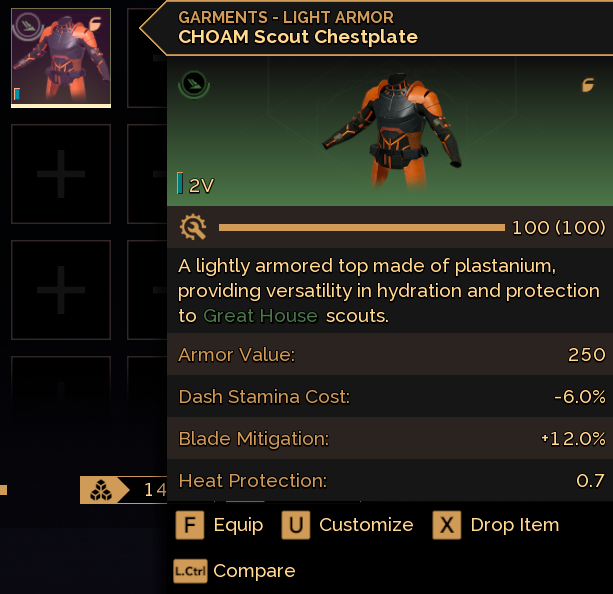The height and width of the screenshot is (594, 613).
Task: Click the L.Ctrl key icon for Compare
Action: tap(190, 571)
